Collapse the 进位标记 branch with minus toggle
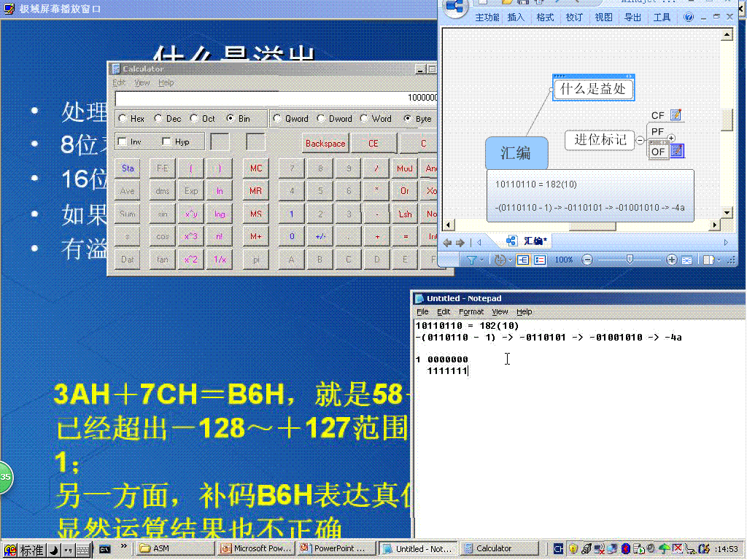The height and width of the screenshot is (560, 747). pos(640,140)
